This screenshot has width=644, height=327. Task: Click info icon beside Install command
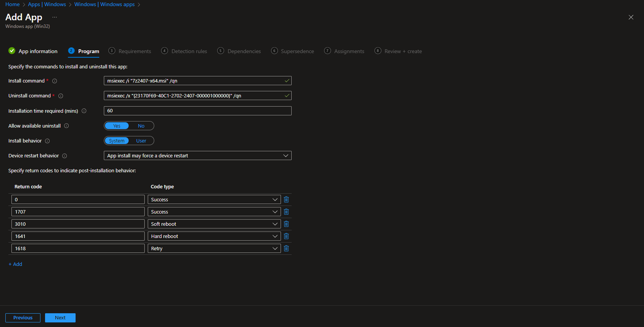click(x=55, y=81)
